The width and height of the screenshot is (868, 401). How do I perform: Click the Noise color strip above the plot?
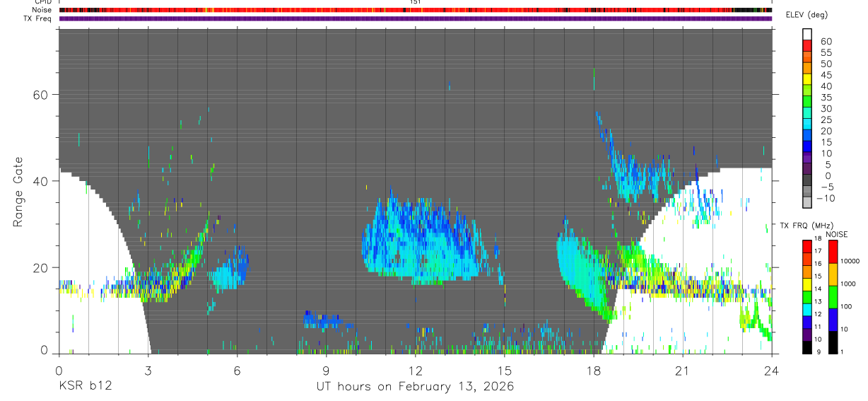pos(416,11)
